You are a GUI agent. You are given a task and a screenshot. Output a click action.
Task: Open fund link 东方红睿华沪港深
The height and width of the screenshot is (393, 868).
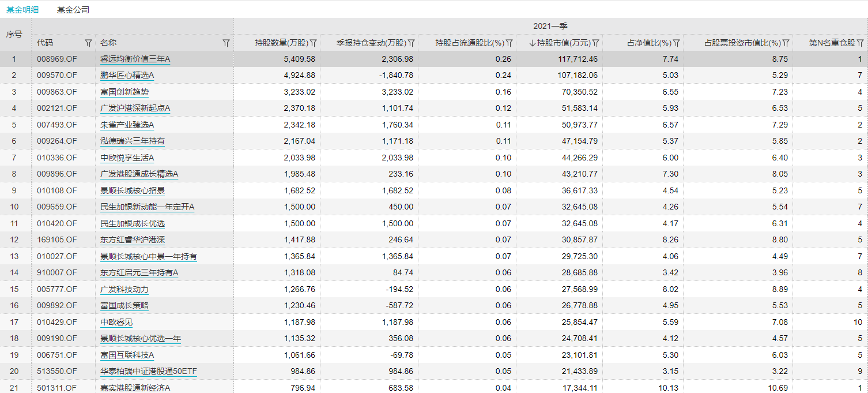pos(133,239)
